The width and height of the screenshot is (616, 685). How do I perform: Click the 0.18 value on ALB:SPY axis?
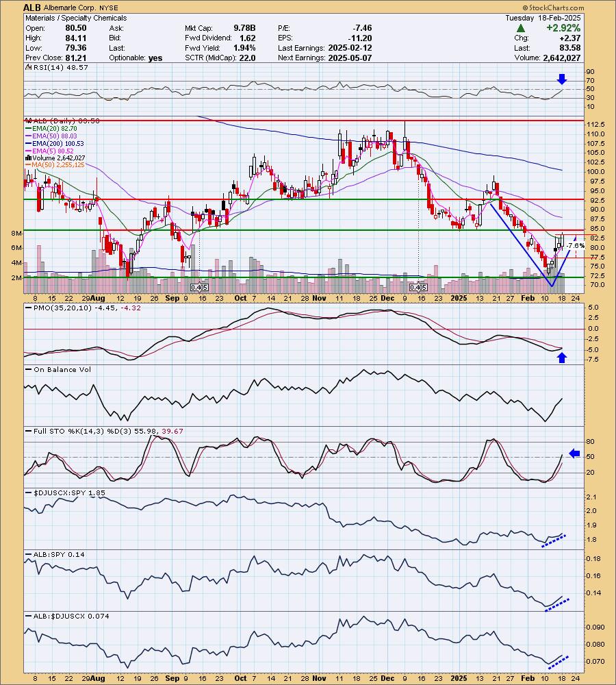tap(594, 559)
